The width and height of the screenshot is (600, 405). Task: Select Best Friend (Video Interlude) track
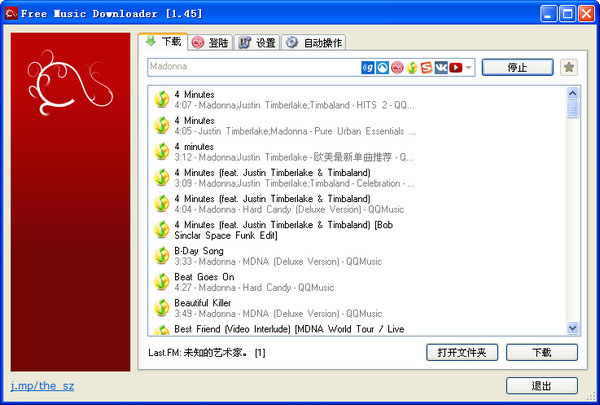tap(357, 329)
